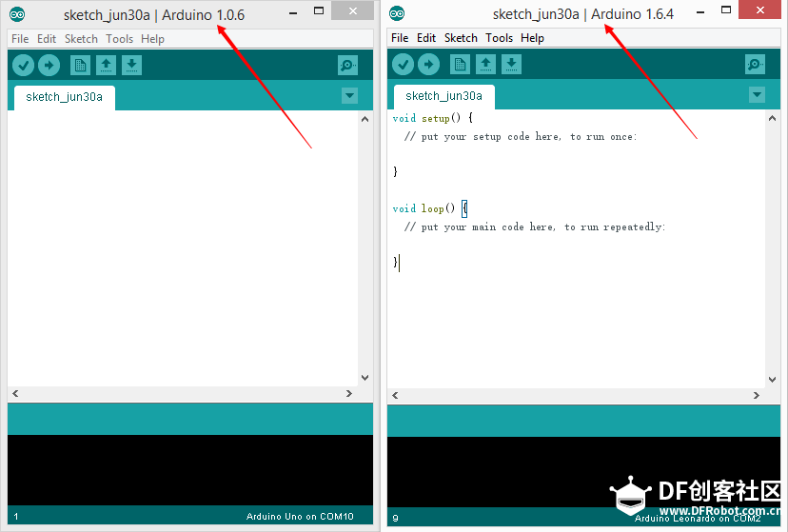Open Help menu in Arduino 1.6.4
Viewport: 788px width, 532px height.
[532, 38]
